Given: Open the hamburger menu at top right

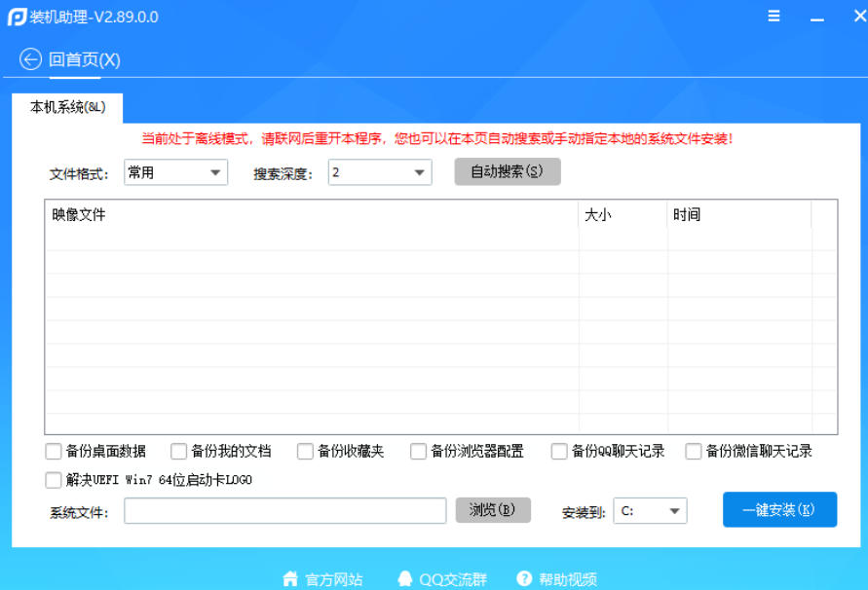Looking at the screenshot, I should point(774,16).
